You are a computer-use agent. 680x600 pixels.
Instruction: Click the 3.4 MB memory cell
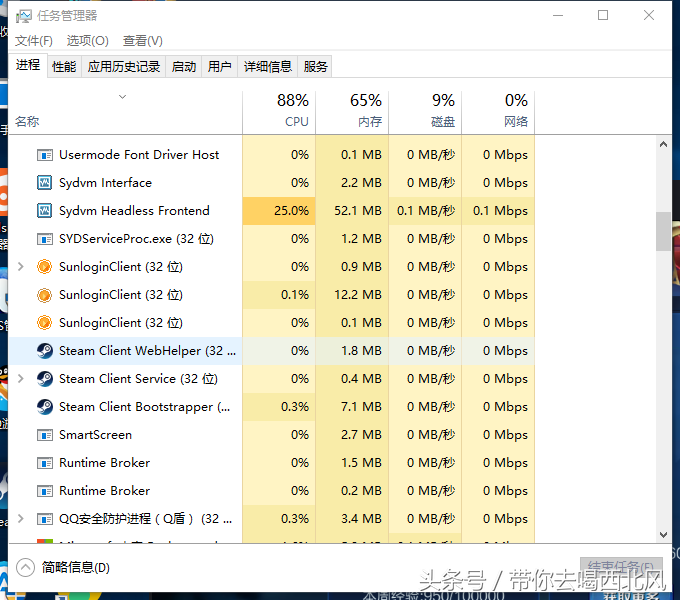pos(352,519)
